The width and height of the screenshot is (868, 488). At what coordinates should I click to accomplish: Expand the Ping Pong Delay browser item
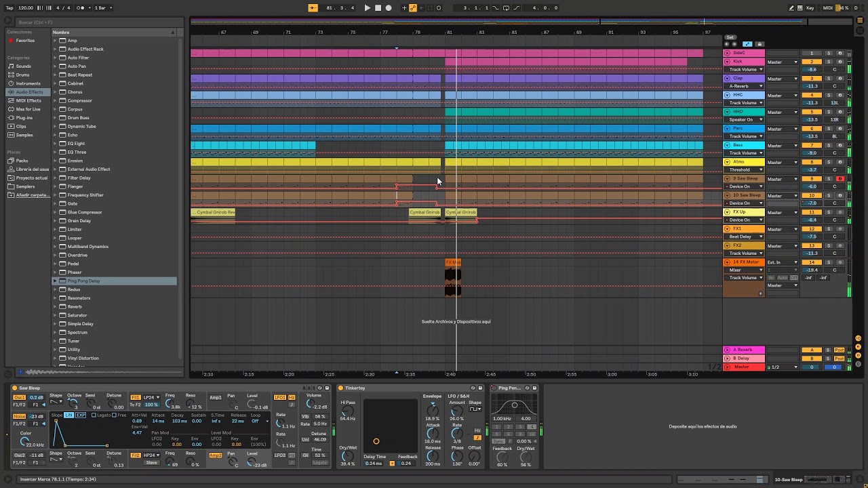click(x=55, y=281)
